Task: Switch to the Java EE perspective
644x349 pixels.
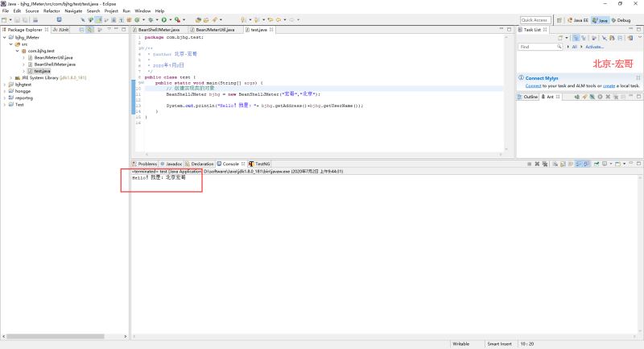Action: pos(576,19)
